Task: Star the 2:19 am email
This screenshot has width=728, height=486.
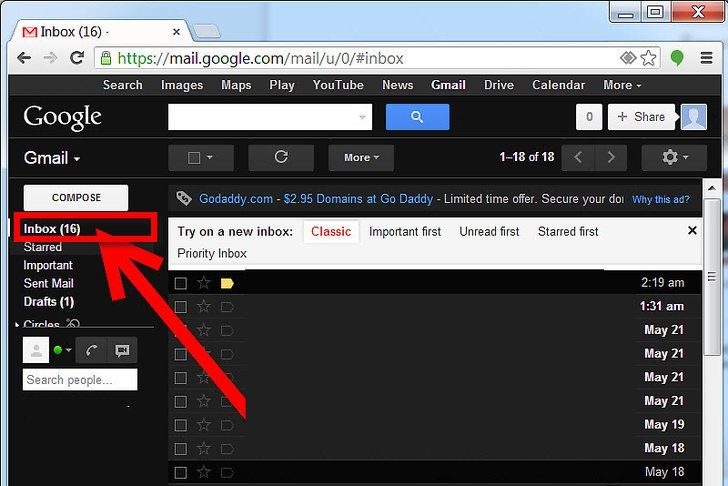Action: [x=204, y=283]
